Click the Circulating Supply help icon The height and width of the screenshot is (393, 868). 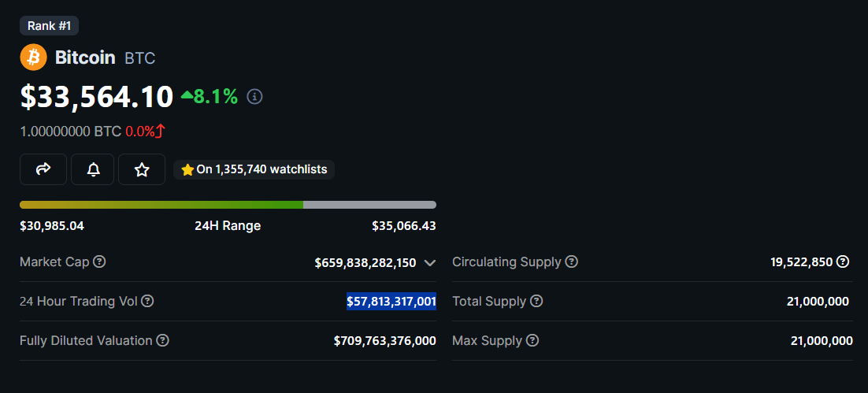(x=572, y=261)
